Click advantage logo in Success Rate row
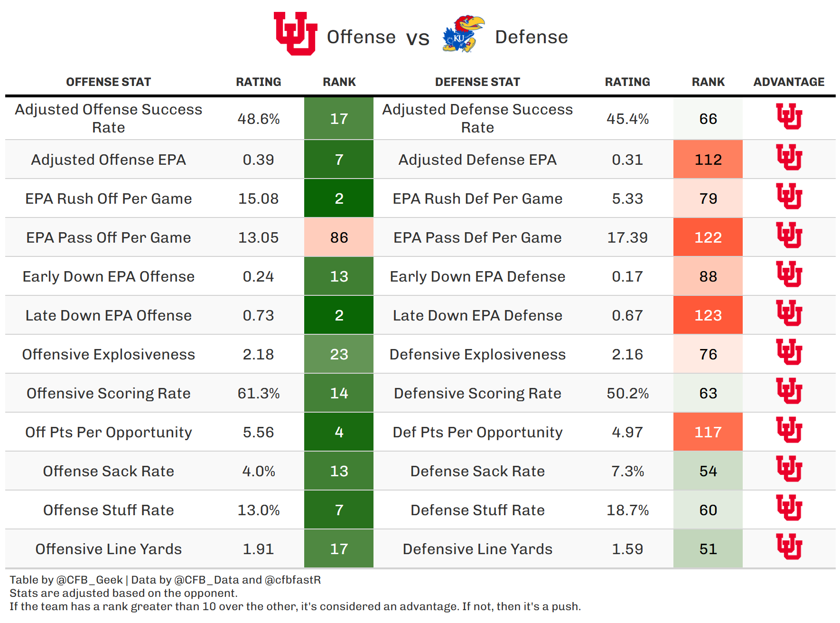This screenshot has height=623, width=840. (x=789, y=116)
